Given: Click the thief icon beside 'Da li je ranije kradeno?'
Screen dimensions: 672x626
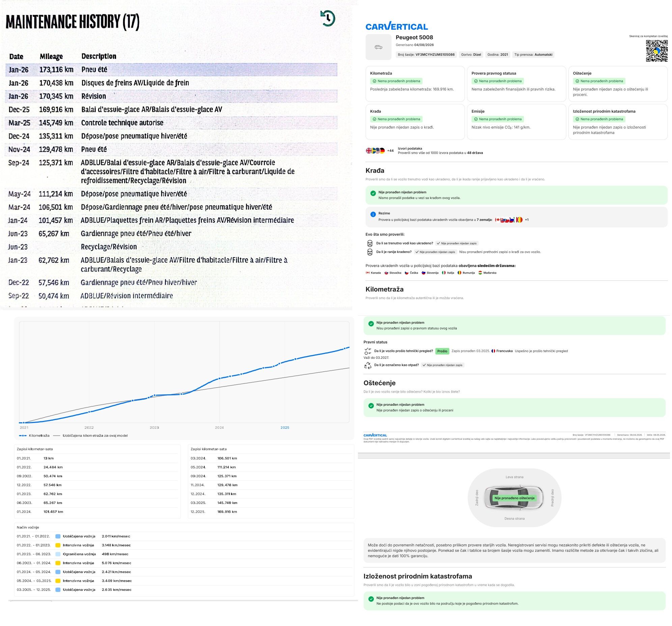Looking at the screenshot, I should [370, 252].
